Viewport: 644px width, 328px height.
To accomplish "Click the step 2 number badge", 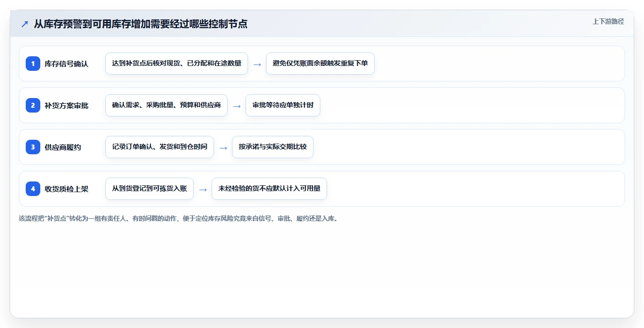I will pos(33,105).
